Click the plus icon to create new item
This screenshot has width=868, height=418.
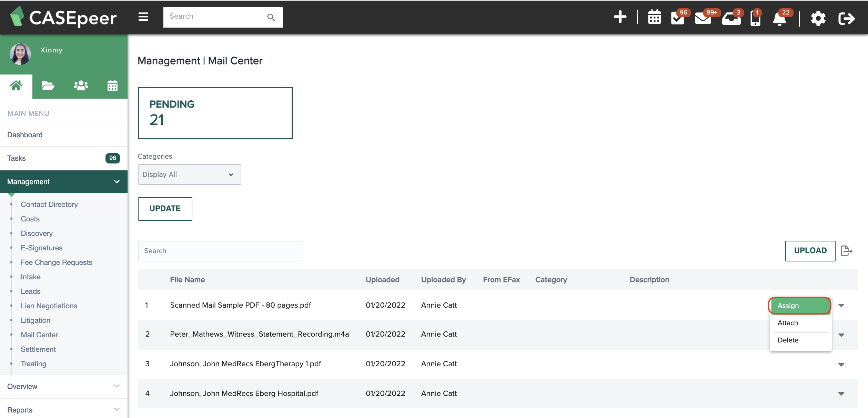click(x=620, y=17)
